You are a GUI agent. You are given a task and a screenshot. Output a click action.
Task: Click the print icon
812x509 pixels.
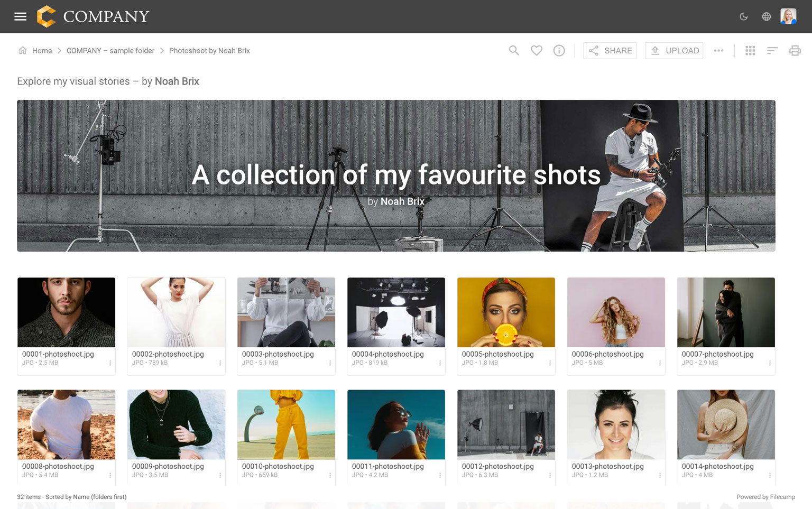[x=795, y=51]
